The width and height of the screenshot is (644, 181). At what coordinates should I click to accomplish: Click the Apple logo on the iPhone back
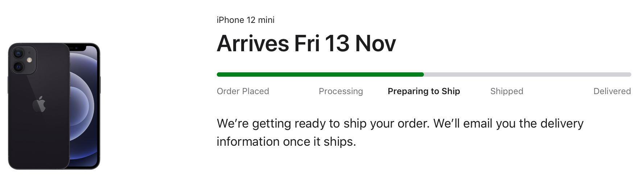[x=40, y=104]
